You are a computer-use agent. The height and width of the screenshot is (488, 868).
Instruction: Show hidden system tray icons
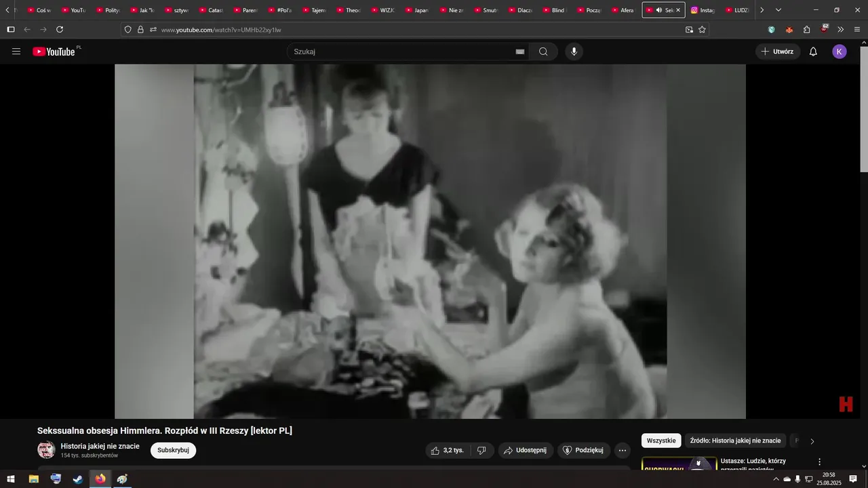coord(776,479)
